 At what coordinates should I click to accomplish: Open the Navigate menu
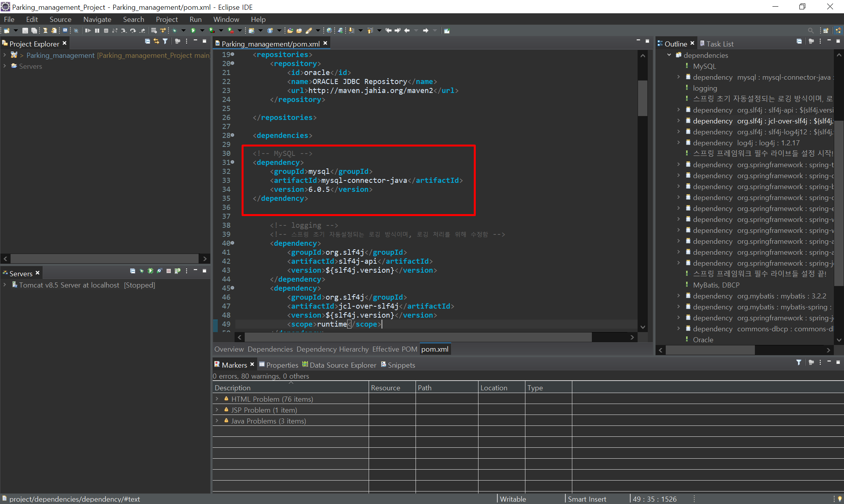click(x=97, y=19)
